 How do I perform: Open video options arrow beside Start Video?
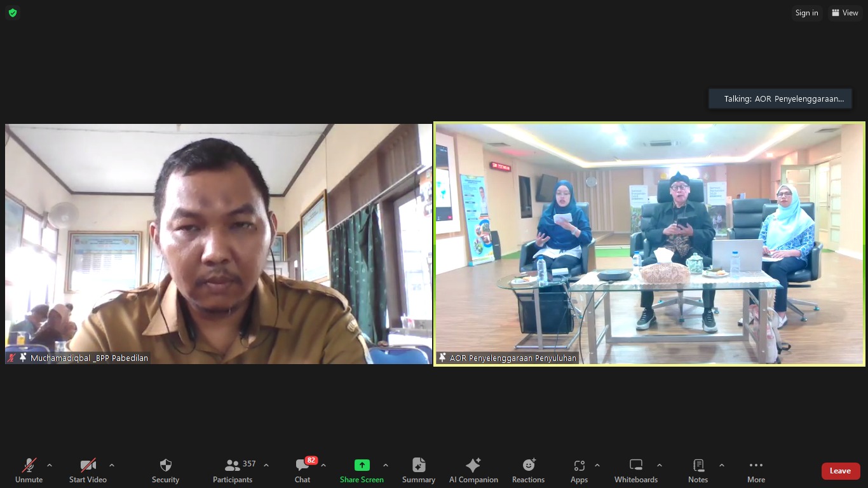[x=112, y=466]
